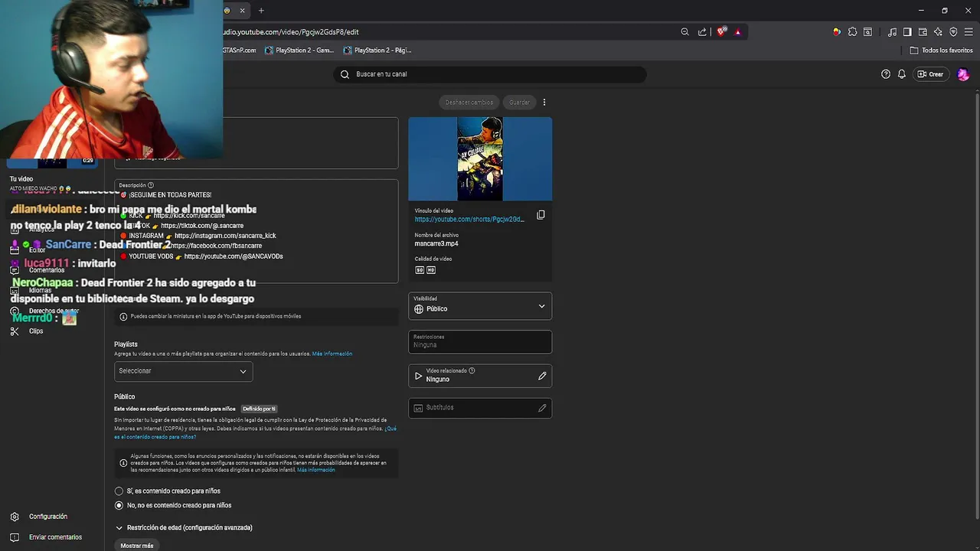980x551 pixels.
Task: Open the notifications bell
Action: click(902, 74)
